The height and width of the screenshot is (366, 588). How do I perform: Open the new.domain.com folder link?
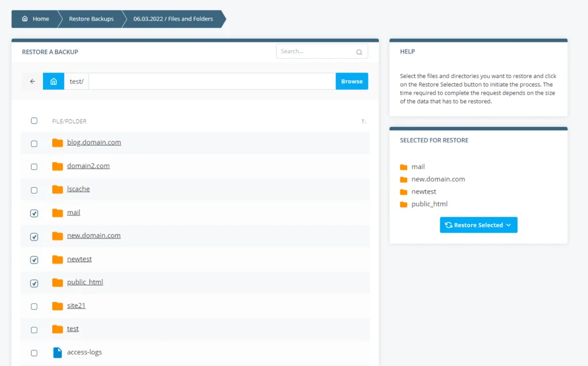click(94, 236)
